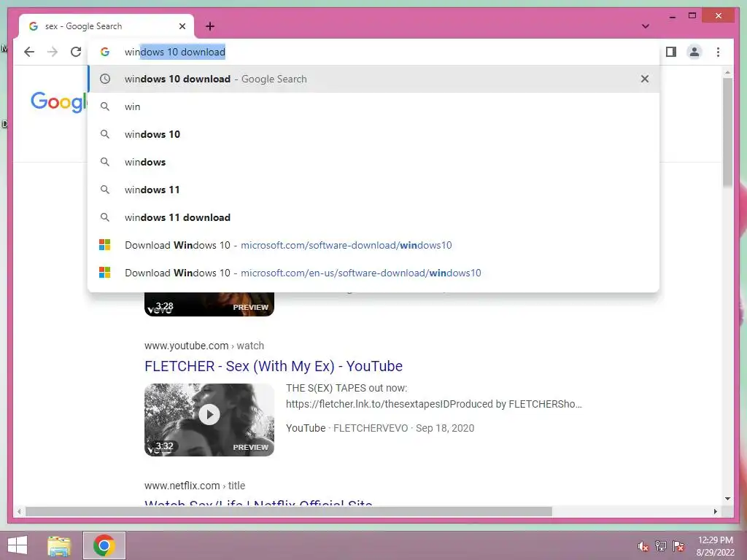Image resolution: width=747 pixels, height=560 pixels.
Task: Choose the 'windows 10' search suggestion
Action: [373, 134]
